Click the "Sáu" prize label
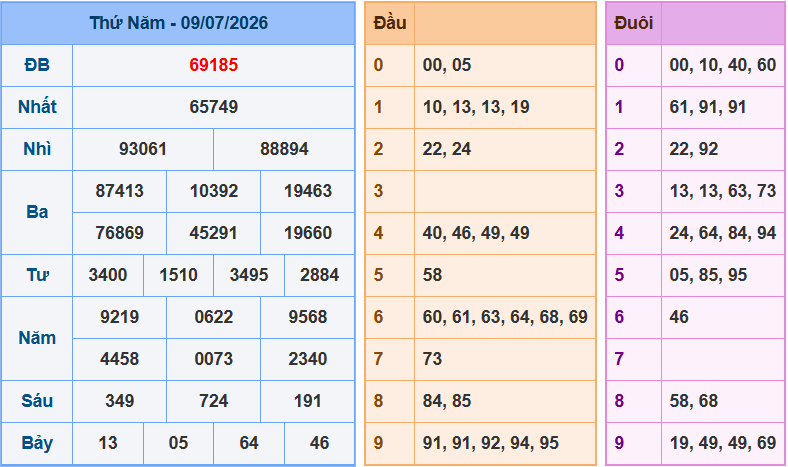The height and width of the screenshot is (467, 788). [x=37, y=401]
